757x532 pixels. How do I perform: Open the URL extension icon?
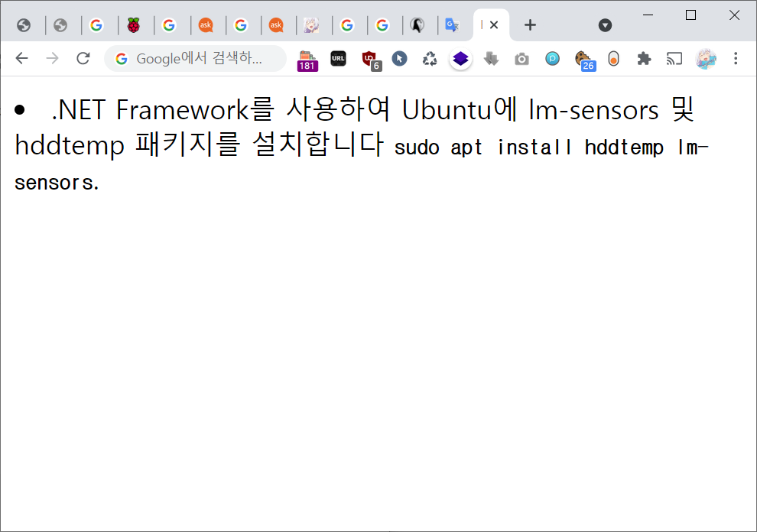(x=338, y=58)
